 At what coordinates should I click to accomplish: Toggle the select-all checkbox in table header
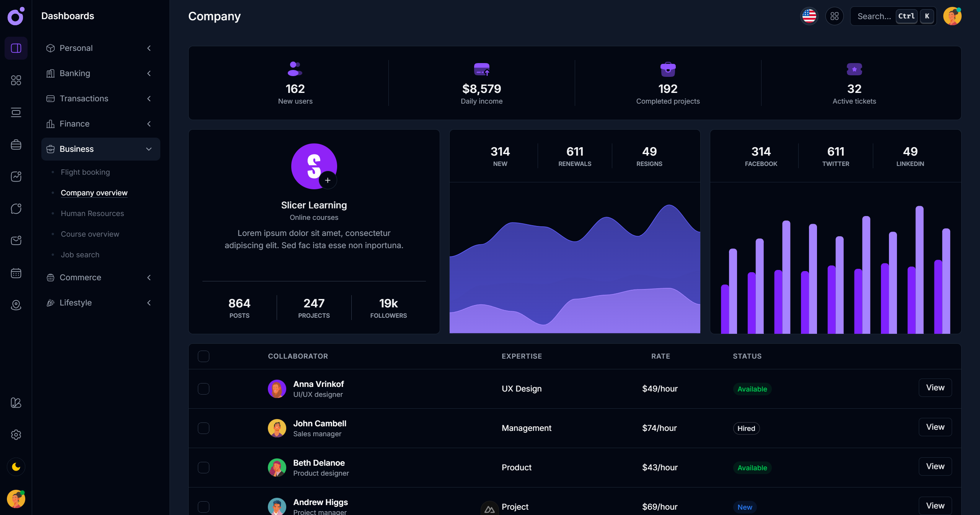(x=203, y=356)
